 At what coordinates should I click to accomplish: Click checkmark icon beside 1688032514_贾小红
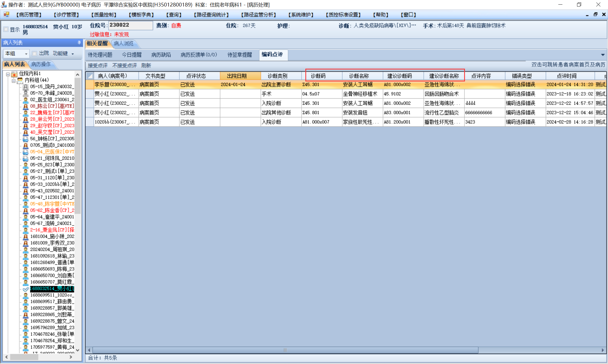click(26, 289)
